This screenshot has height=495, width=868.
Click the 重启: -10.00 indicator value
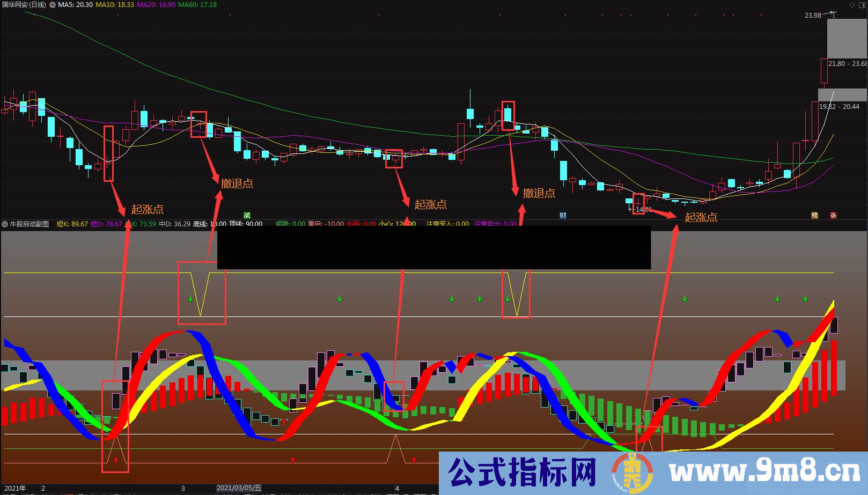[326, 224]
